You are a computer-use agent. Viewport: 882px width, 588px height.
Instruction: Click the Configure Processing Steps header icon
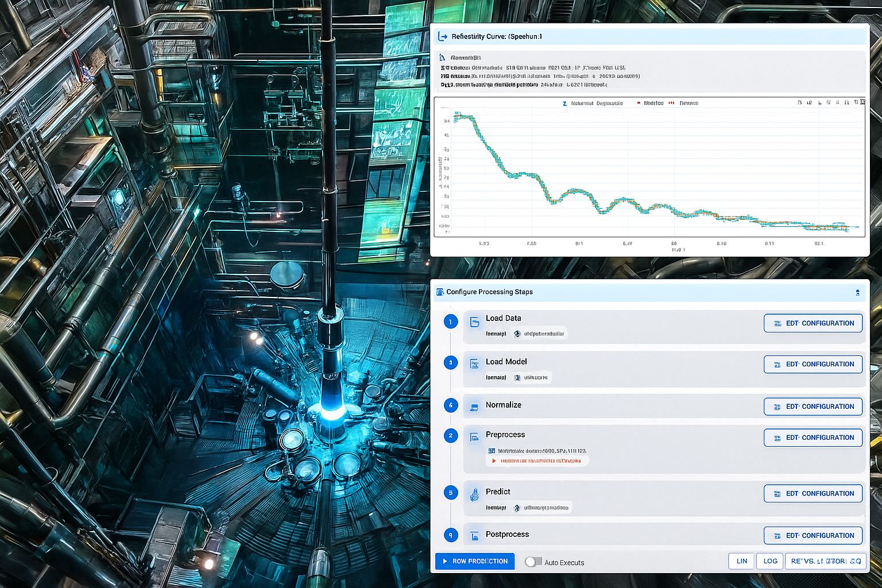(x=440, y=292)
